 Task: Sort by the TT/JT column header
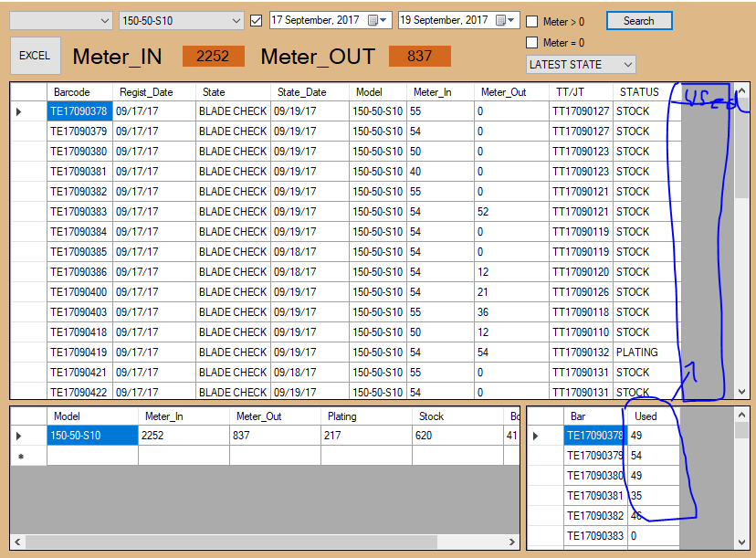pos(581,92)
